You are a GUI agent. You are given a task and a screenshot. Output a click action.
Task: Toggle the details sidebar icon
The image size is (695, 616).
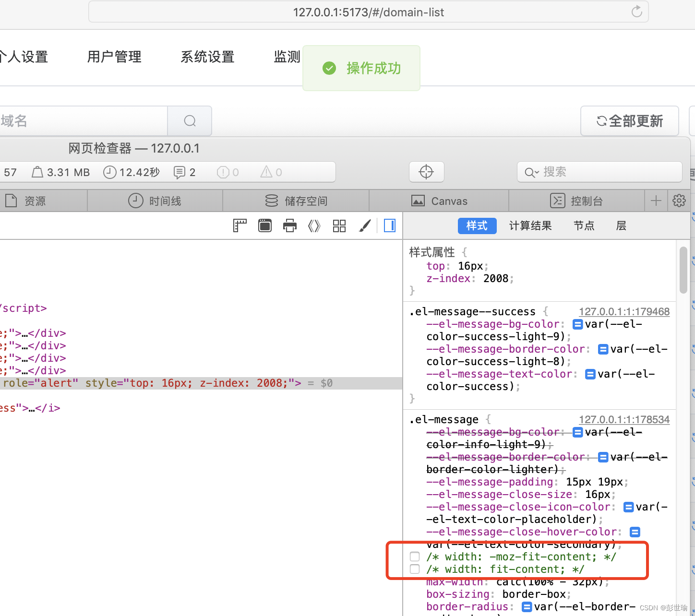click(x=390, y=225)
